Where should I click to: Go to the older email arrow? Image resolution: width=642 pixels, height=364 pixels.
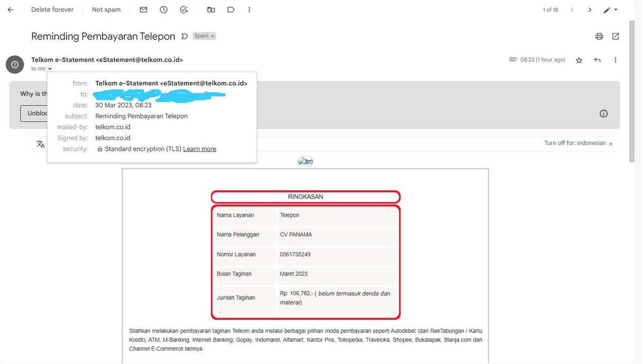[x=590, y=10]
